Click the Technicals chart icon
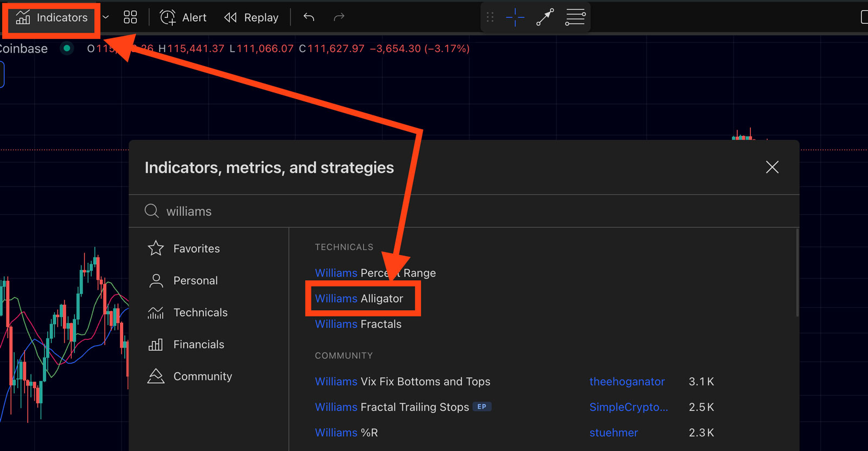This screenshot has height=451, width=868. (156, 312)
